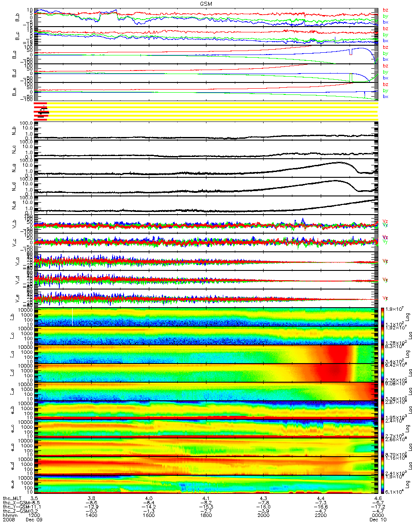Click inside the i_d ion spectrogram panel
This screenshot has width=412, height=532.
click(x=206, y=373)
